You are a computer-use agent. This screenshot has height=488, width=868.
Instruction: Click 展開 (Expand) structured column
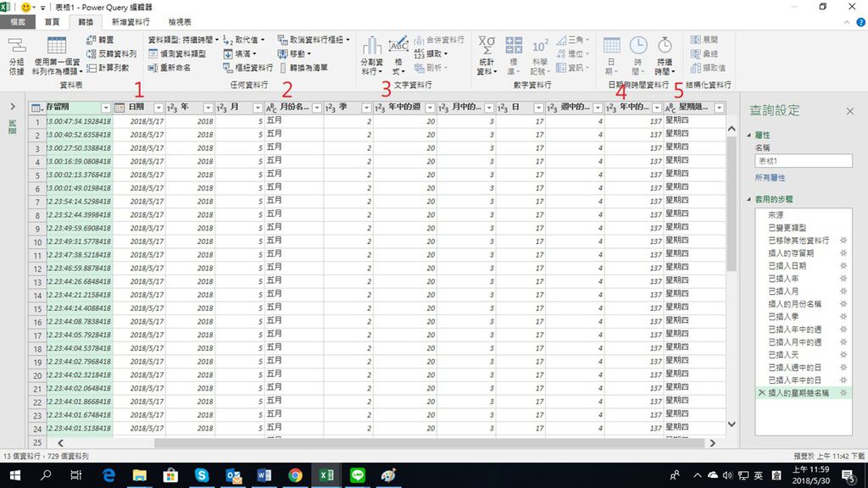(704, 40)
